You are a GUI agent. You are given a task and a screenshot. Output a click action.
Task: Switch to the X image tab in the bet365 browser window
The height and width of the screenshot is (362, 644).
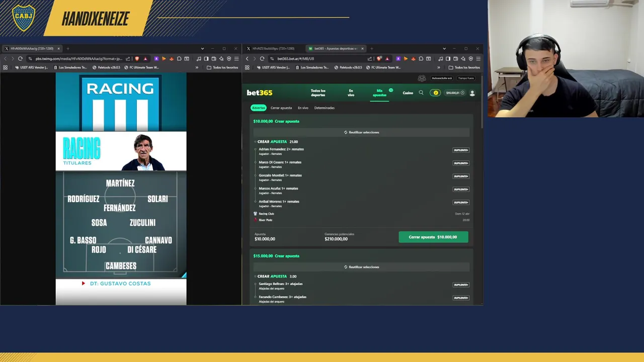pyautogui.click(x=274, y=49)
